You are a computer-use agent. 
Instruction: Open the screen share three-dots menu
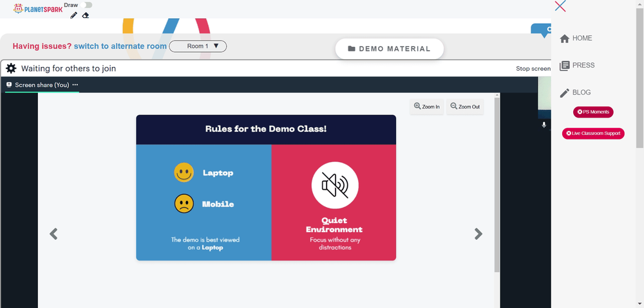75,85
